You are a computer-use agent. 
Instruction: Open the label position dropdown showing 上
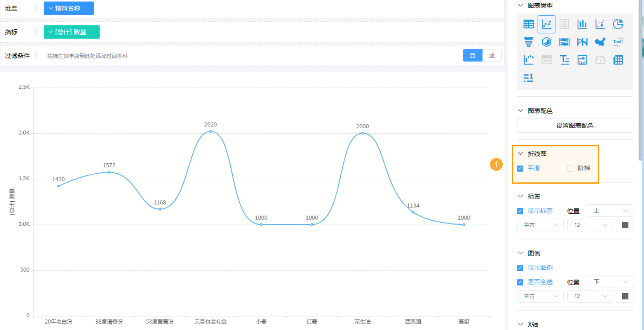(609, 211)
